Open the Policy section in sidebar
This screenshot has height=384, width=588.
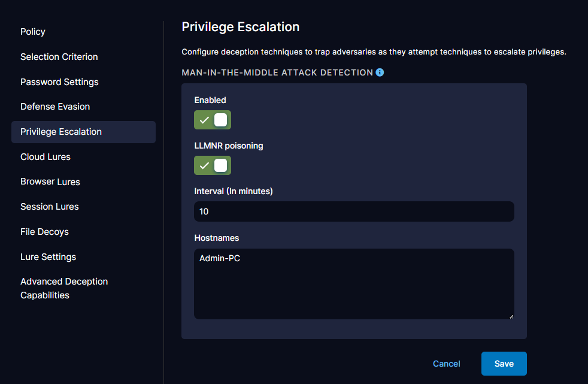tap(33, 32)
